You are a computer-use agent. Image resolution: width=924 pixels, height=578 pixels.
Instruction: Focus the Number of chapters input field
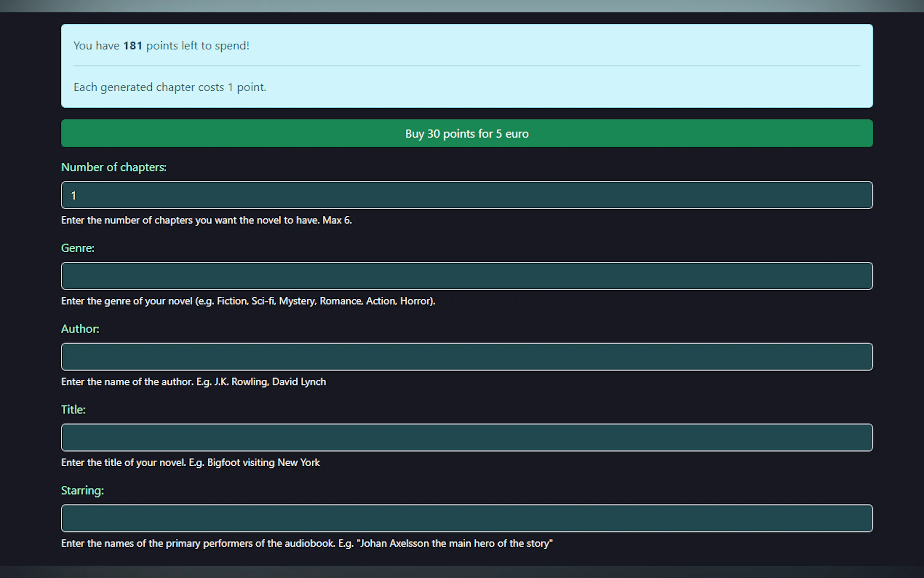(466, 195)
